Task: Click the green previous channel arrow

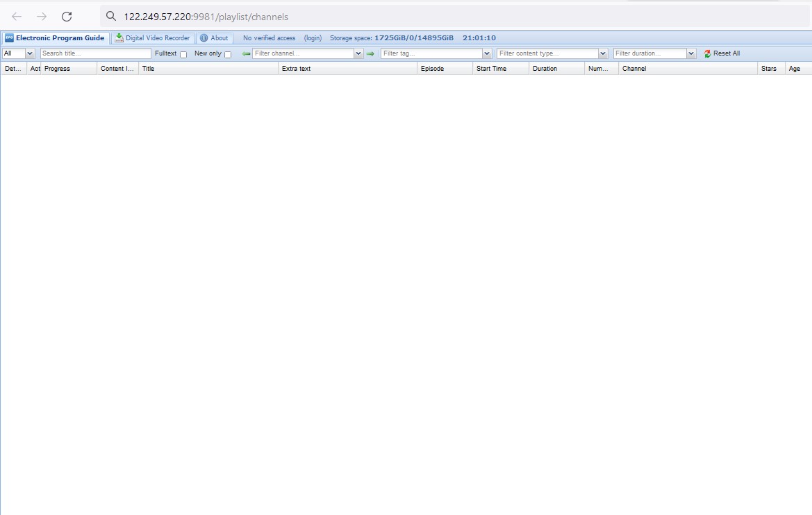Action: (x=247, y=54)
